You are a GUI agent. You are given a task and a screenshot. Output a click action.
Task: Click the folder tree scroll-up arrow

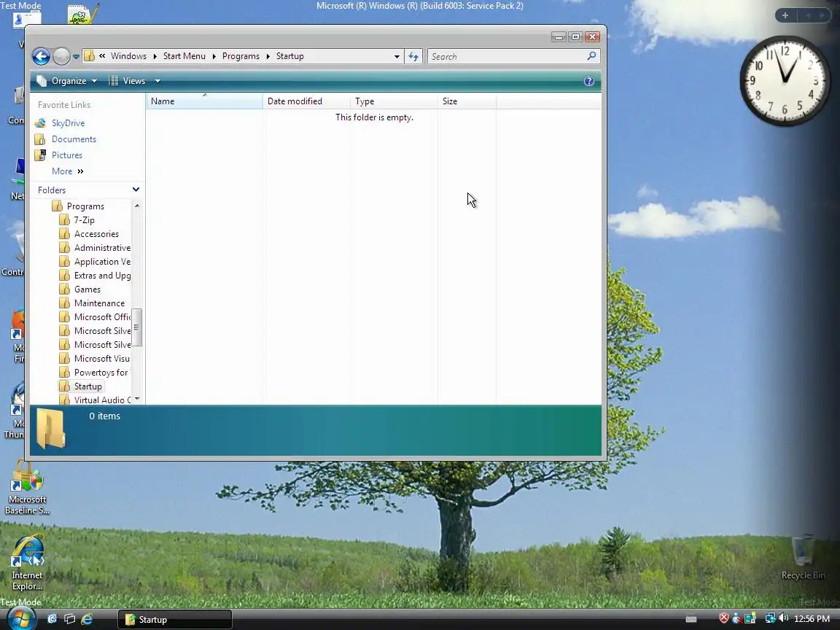pyautogui.click(x=137, y=206)
